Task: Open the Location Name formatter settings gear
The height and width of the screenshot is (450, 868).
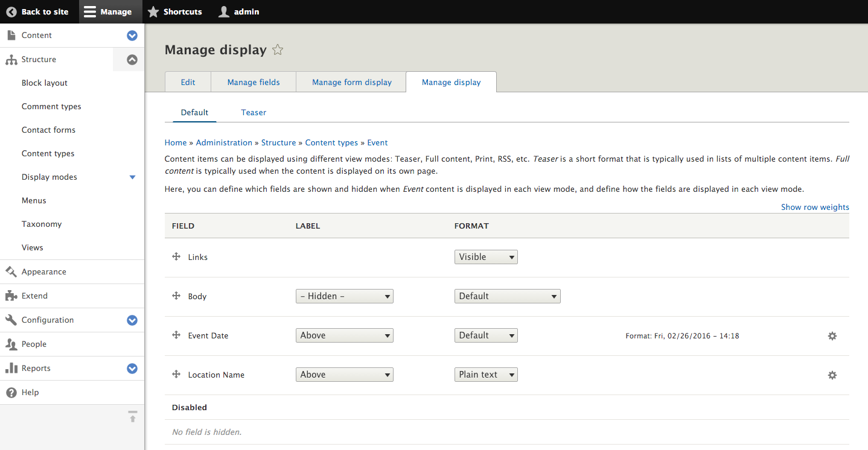Action: (x=832, y=375)
